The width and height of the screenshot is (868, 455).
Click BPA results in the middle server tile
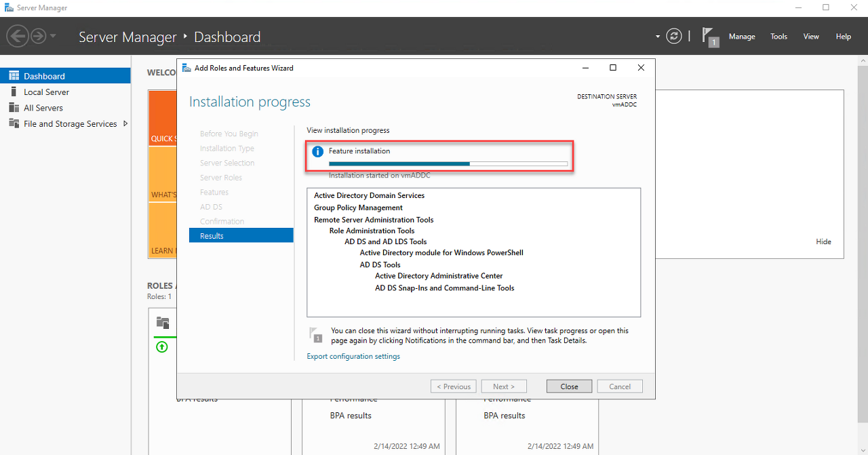click(351, 415)
